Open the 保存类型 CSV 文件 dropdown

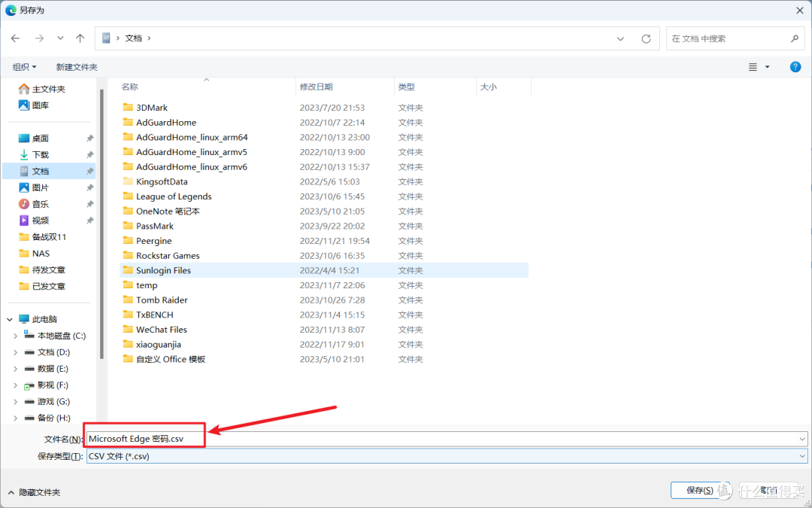point(447,456)
